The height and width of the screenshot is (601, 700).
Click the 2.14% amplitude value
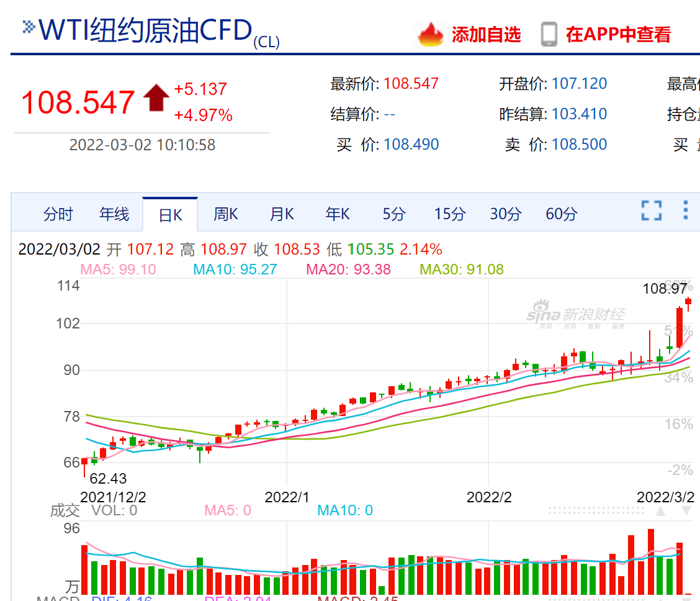[421, 249]
